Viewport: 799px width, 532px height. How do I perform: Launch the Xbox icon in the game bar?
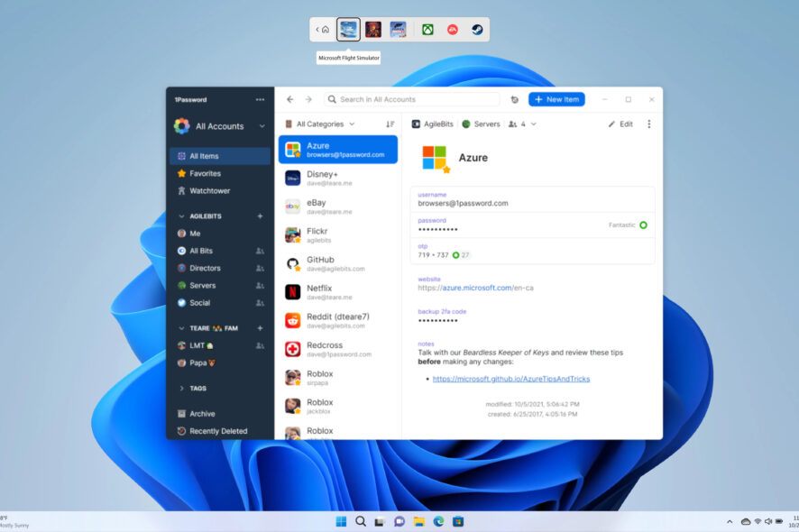click(427, 30)
